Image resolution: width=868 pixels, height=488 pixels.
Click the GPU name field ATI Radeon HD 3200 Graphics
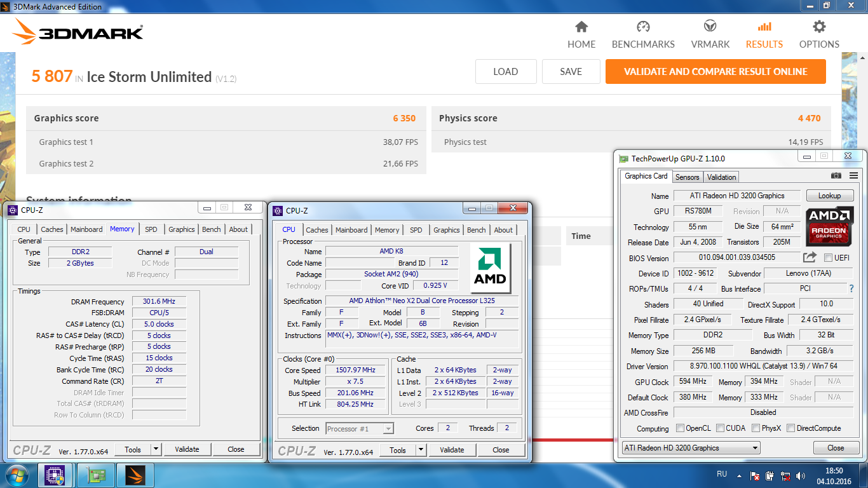[x=736, y=196]
